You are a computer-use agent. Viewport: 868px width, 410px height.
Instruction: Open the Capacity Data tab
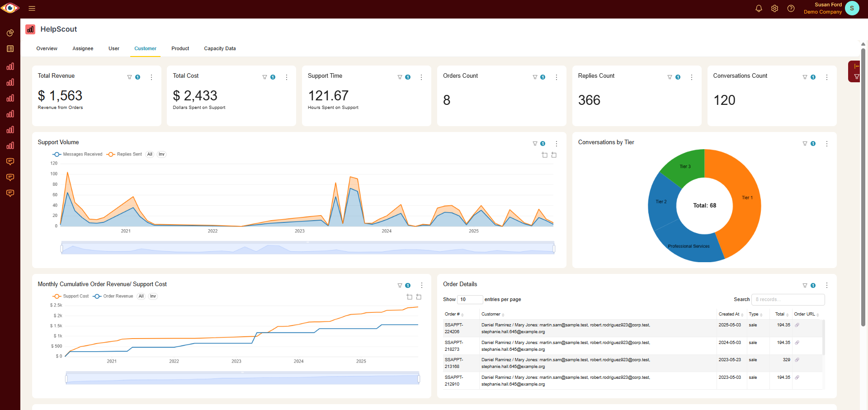pyautogui.click(x=220, y=48)
